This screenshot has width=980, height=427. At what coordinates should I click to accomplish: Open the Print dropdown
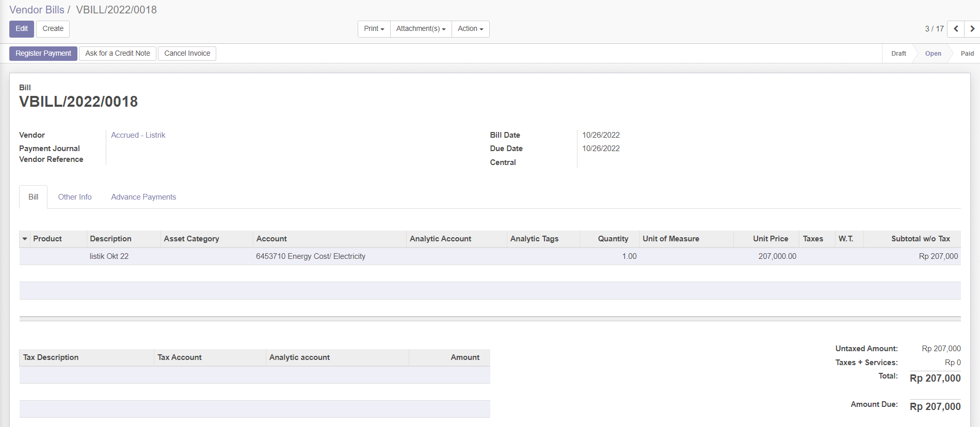point(374,29)
